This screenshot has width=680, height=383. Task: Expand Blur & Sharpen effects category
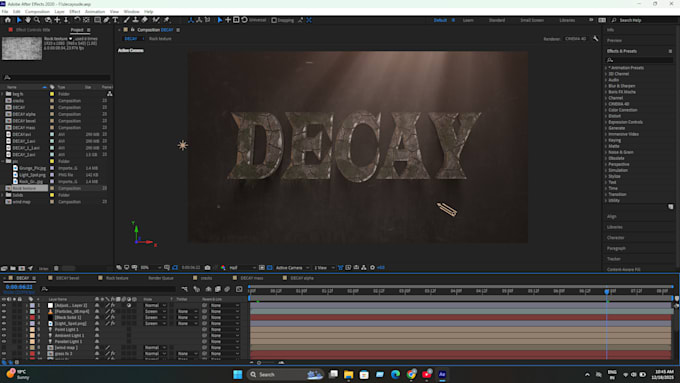pos(606,86)
